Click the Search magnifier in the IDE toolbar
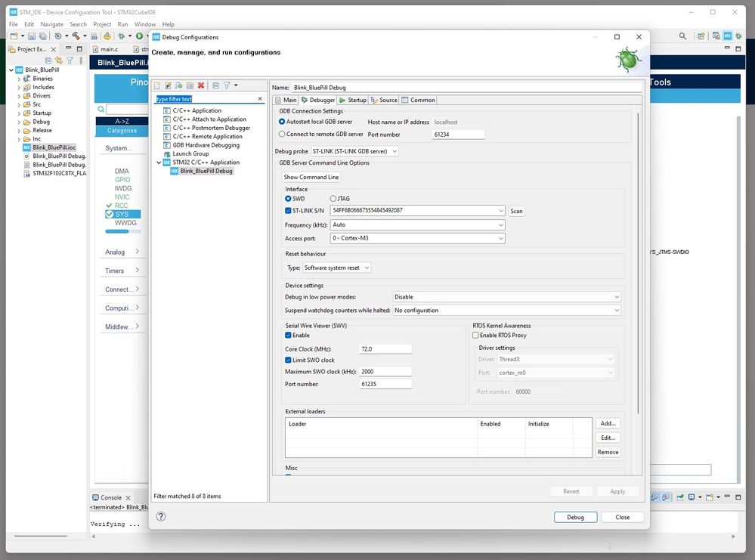Image resolution: width=755 pixels, height=560 pixels. (682, 36)
